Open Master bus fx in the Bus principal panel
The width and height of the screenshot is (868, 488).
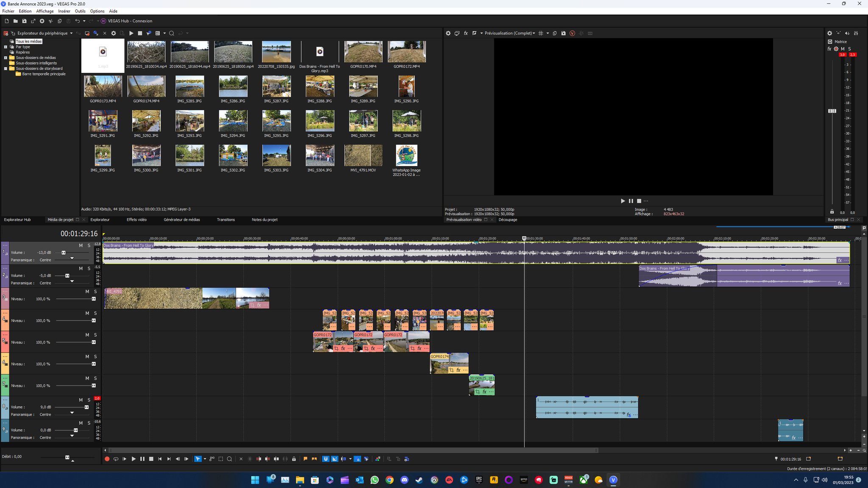(829, 49)
